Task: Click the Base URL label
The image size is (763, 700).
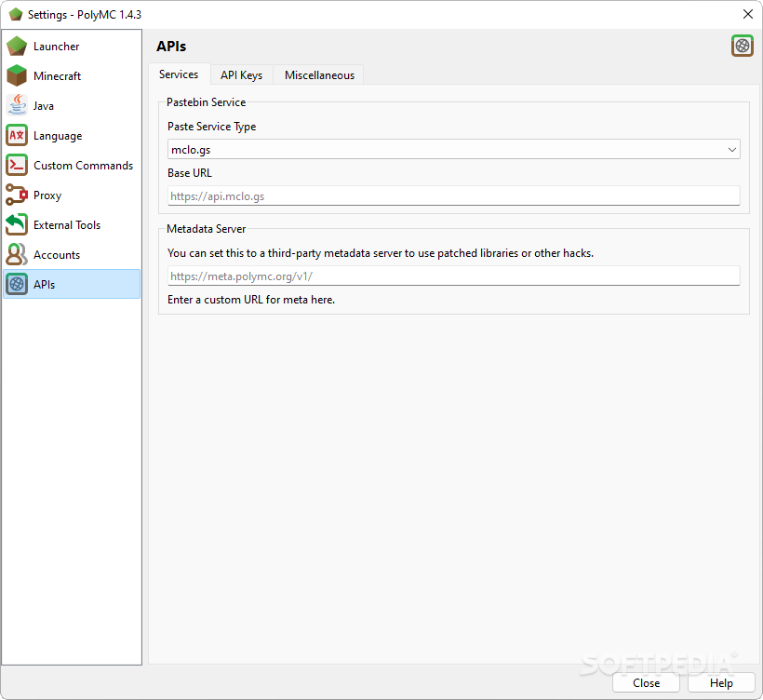Action: coord(190,173)
